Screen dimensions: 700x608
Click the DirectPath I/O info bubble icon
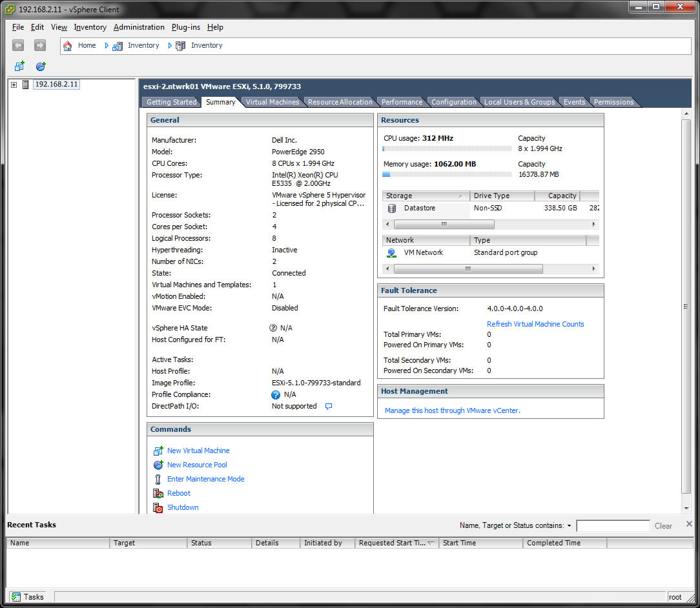pos(329,407)
